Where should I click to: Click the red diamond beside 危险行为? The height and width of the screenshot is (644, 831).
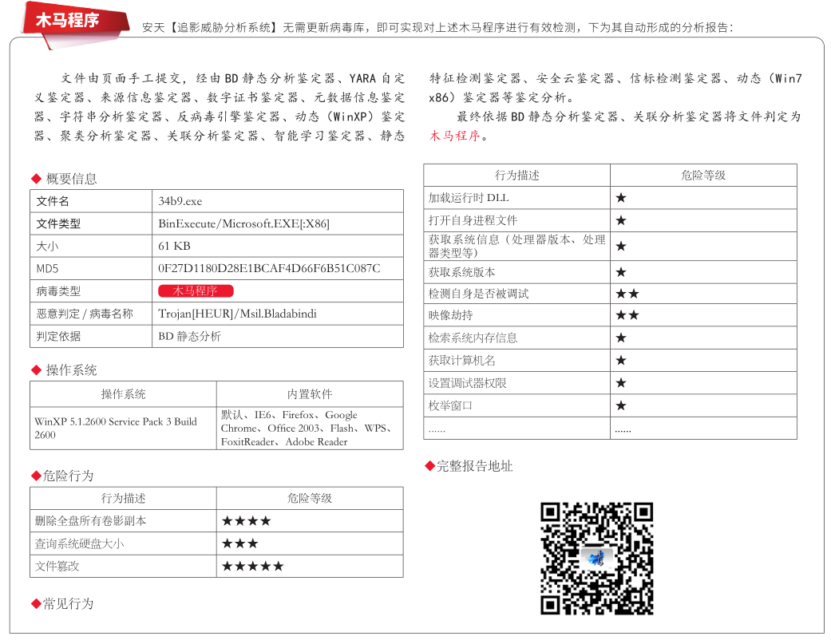(x=37, y=476)
